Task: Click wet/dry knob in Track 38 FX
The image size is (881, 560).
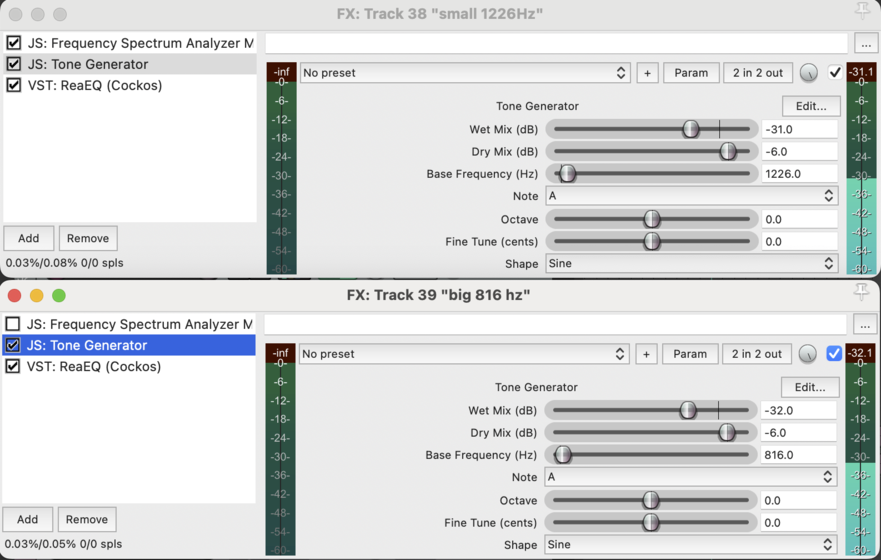Action: tap(809, 73)
